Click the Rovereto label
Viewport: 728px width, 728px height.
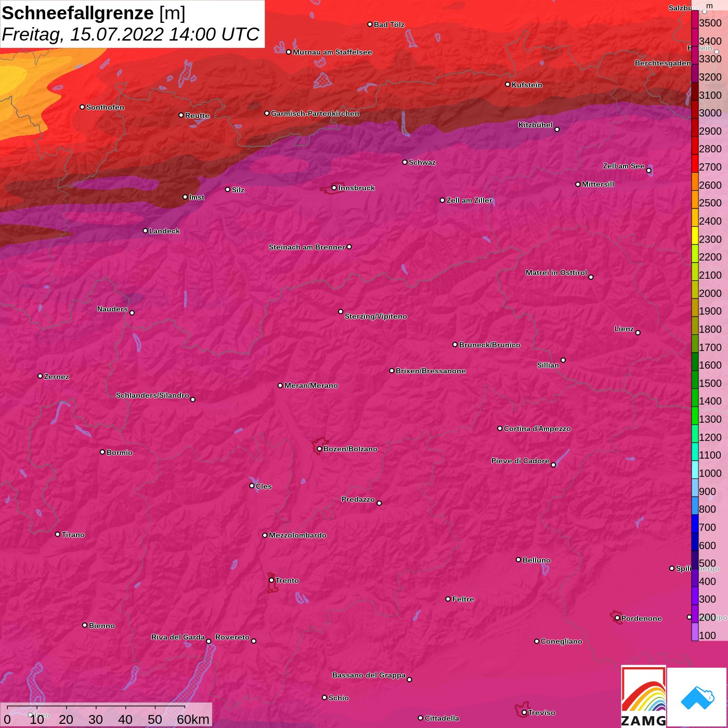(232, 637)
